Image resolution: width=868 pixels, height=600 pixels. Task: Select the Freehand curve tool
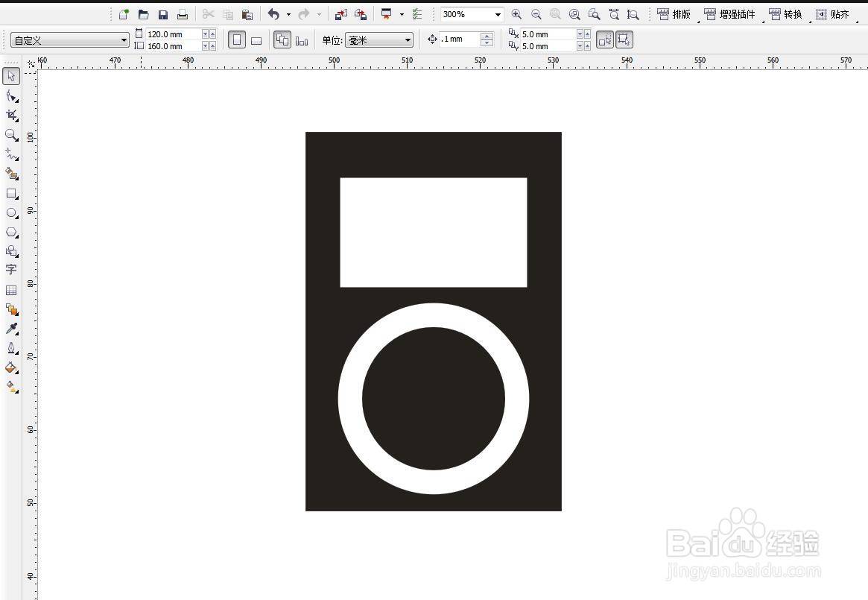[11, 154]
